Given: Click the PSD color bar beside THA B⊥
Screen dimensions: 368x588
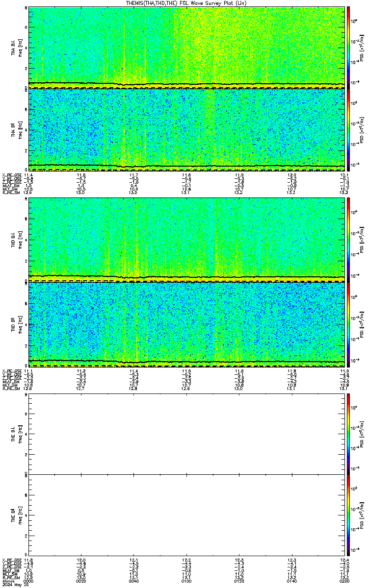Looking at the screenshot, I should tap(348, 48).
